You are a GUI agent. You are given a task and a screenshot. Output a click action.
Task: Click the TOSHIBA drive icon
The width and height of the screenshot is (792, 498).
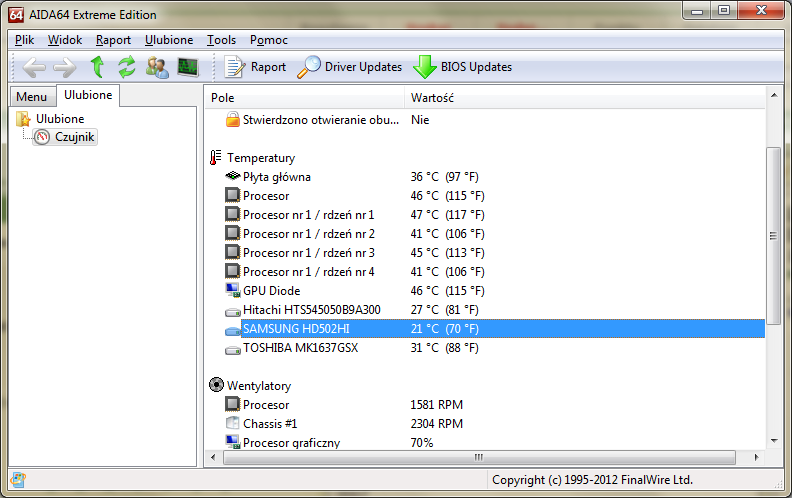pos(233,350)
